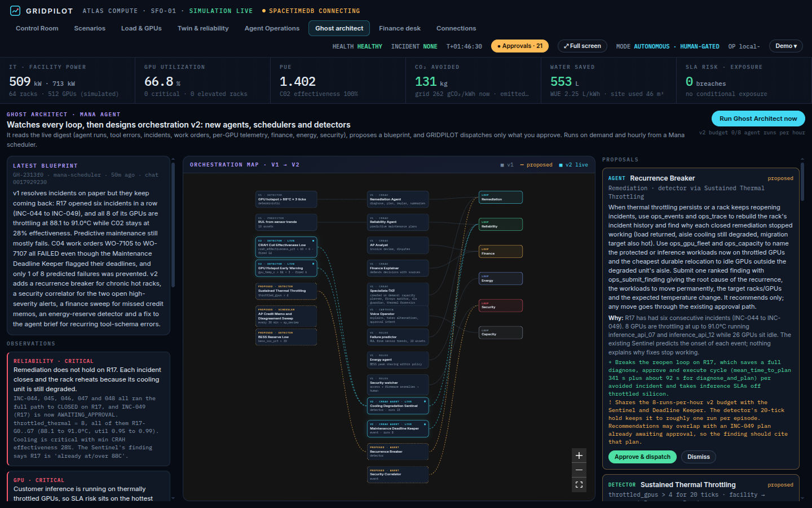Image resolution: width=812 pixels, height=508 pixels.
Task: Select the Remediation loop node
Action: tap(501, 197)
